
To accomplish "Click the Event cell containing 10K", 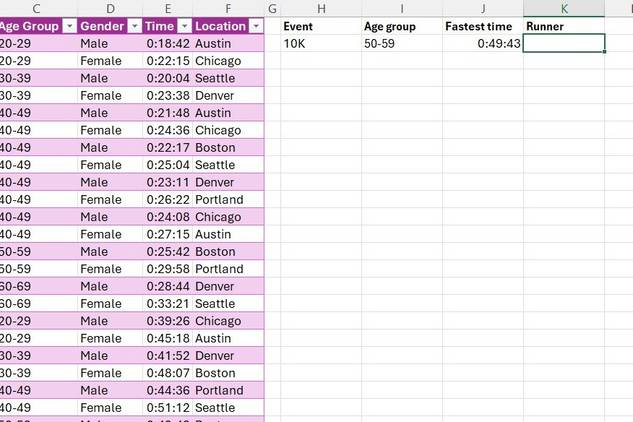I will [x=321, y=43].
